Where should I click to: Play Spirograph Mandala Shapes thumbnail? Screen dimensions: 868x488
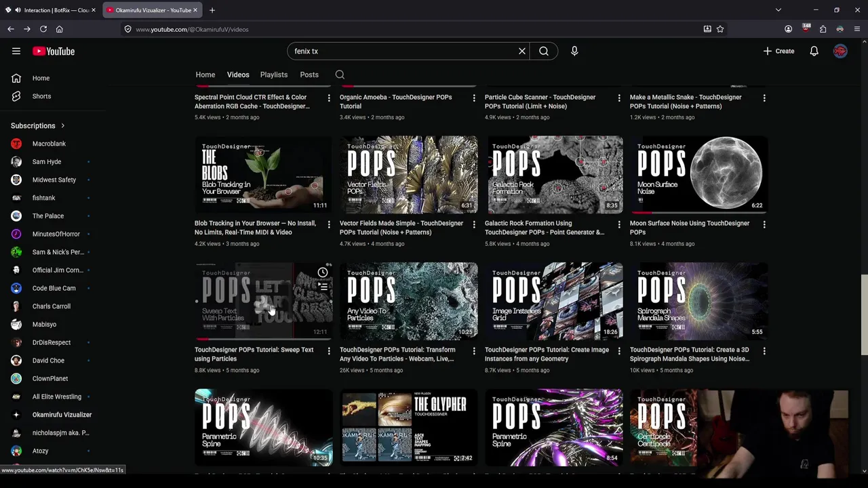699,302
